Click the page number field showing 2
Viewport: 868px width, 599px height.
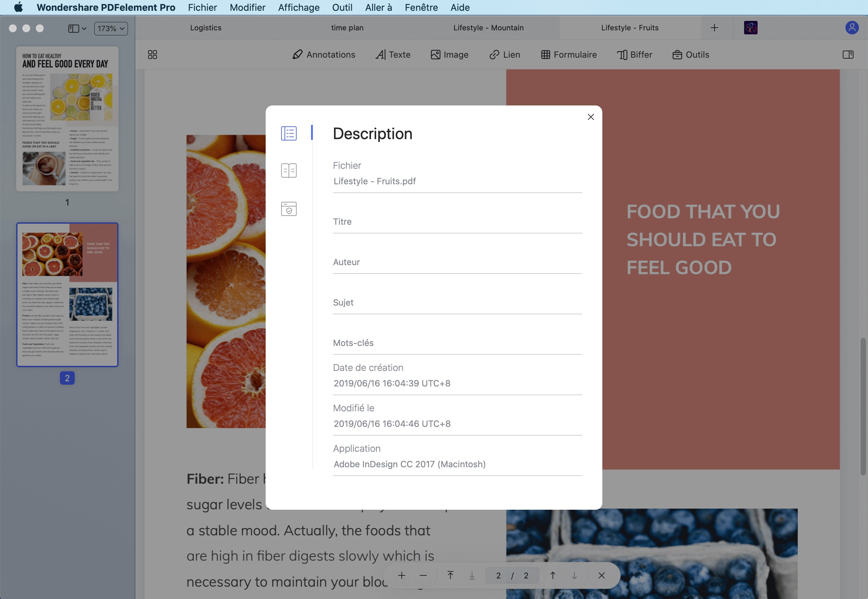[x=499, y=575]
